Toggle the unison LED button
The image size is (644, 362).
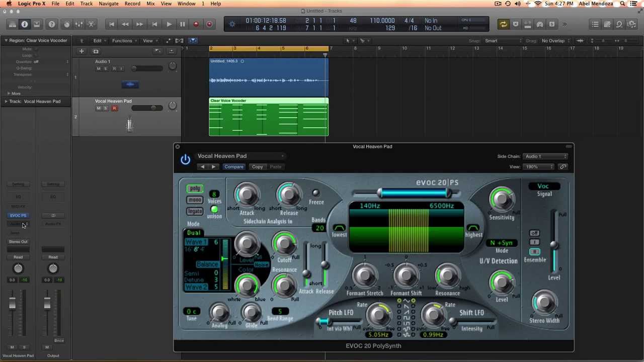(214, 210)
